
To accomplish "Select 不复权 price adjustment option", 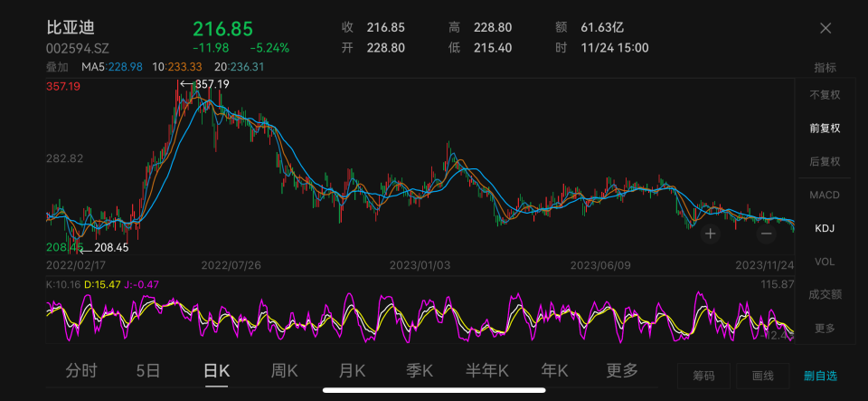I will 824,94.
